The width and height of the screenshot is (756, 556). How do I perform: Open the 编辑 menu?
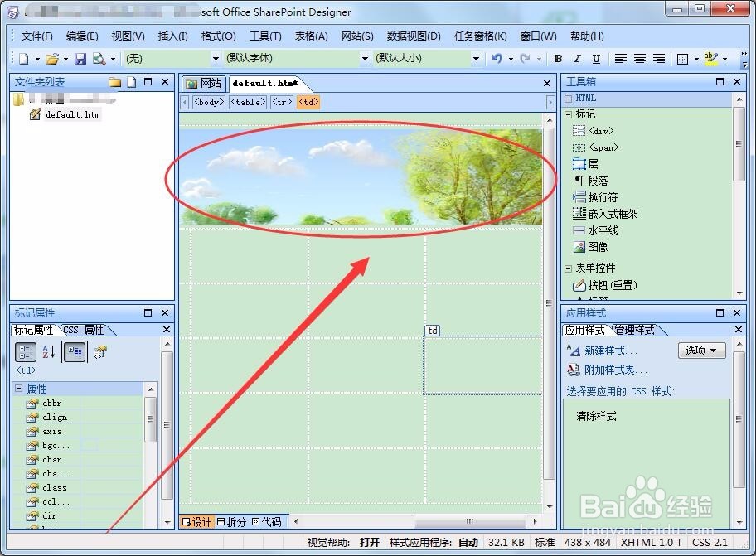82,36
